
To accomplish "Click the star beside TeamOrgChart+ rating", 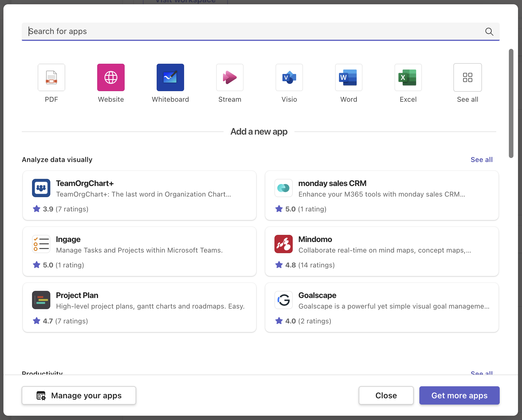I will point(37,209).
